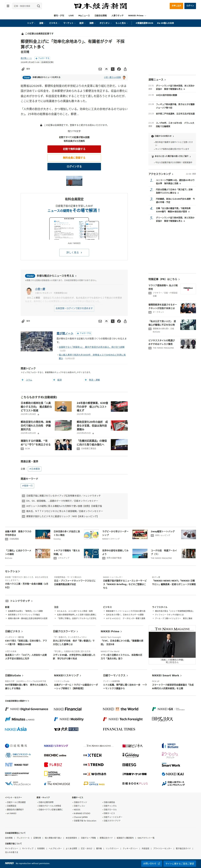The width and height of the screenshot is (201, 868).
Task: Open the upload-share icon under the article date
Action: point(125,69)
